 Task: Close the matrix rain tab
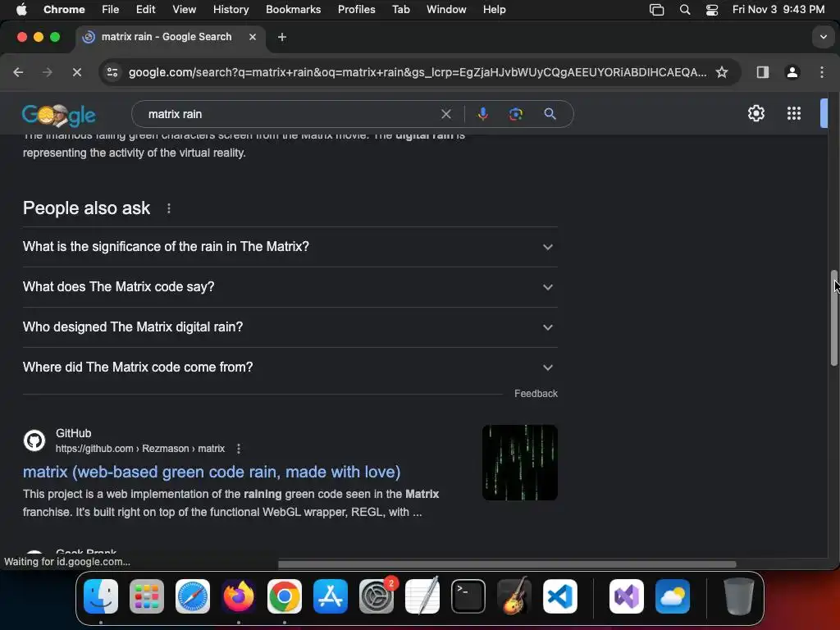point(253,37)
